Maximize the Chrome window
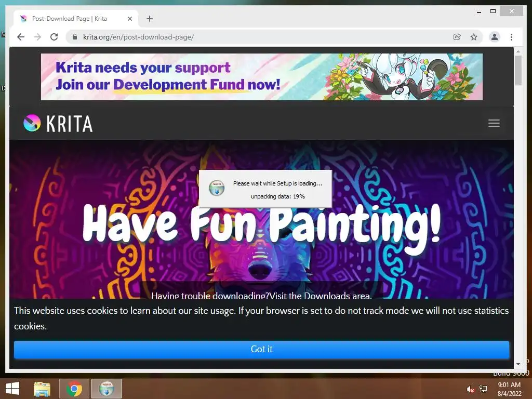Image resolution: width=532 pixels, height=399 pixels. pos(493,11)
